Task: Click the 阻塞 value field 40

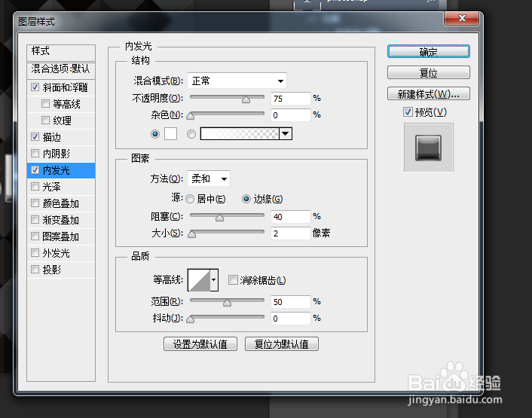Action: tap(291, 217)
